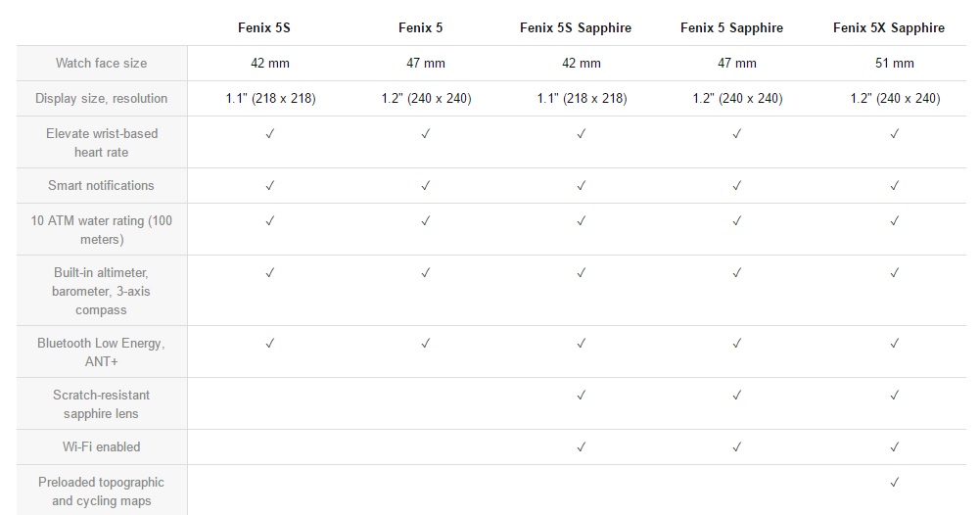The image size is (980, 515).
Task: Click the Watch face size row label
Action: click(x=101, y=63)
